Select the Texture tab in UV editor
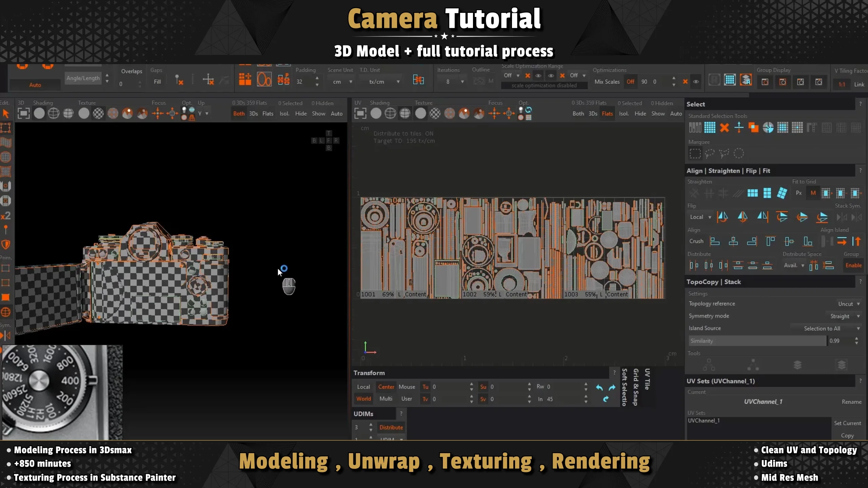Image resolution: width=868 pixels, height=488 pixels. (423, 102)
